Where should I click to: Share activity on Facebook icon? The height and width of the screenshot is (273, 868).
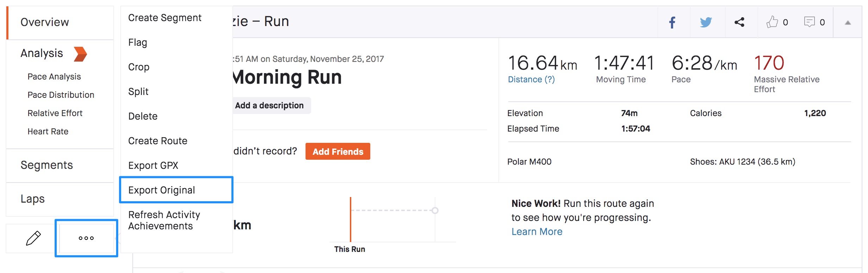click(672, 23)
